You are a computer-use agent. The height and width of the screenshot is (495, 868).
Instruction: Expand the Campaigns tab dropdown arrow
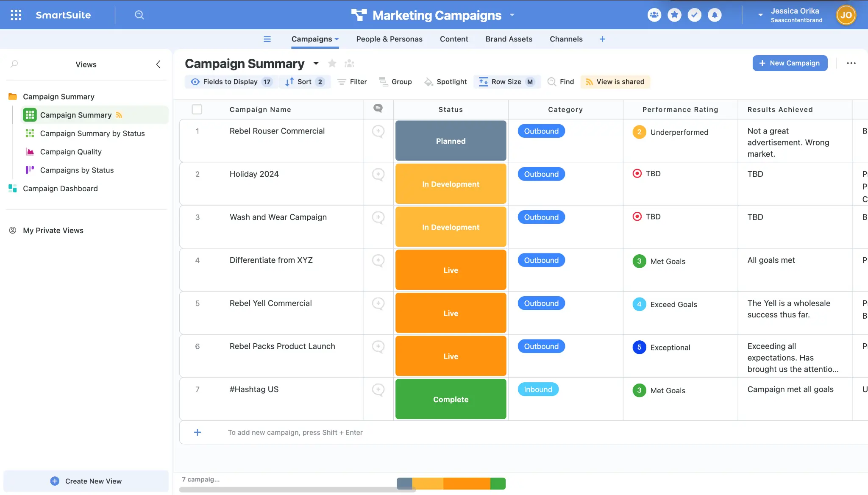[x=337, y=39]
